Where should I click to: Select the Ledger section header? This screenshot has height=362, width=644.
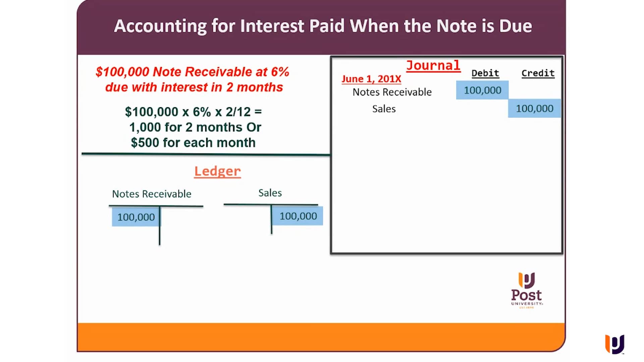pyautogui.click(x=217, y=171)
